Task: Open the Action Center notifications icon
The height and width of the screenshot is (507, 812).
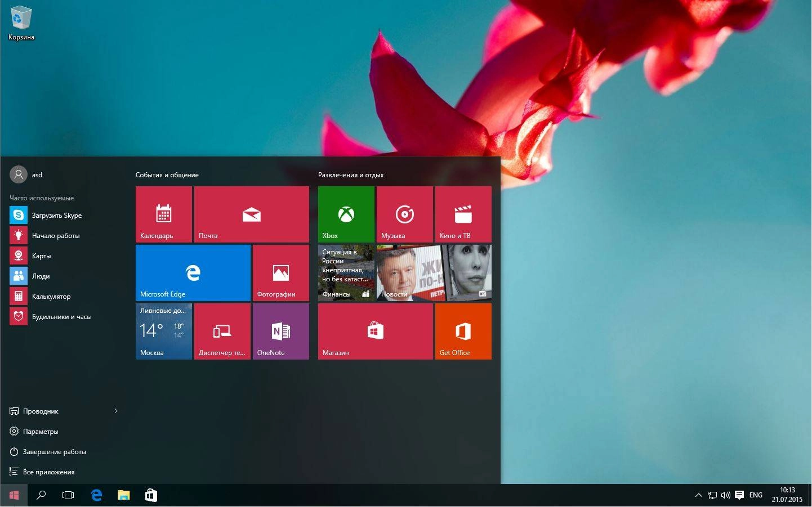Action: click(739, 495)
